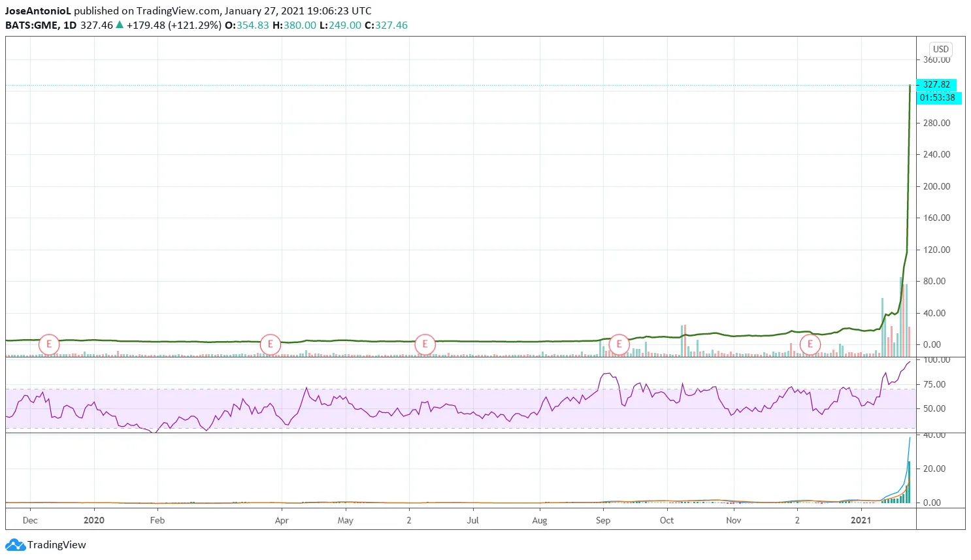Toggle the countdown timer label below the price

click(940, 97)
